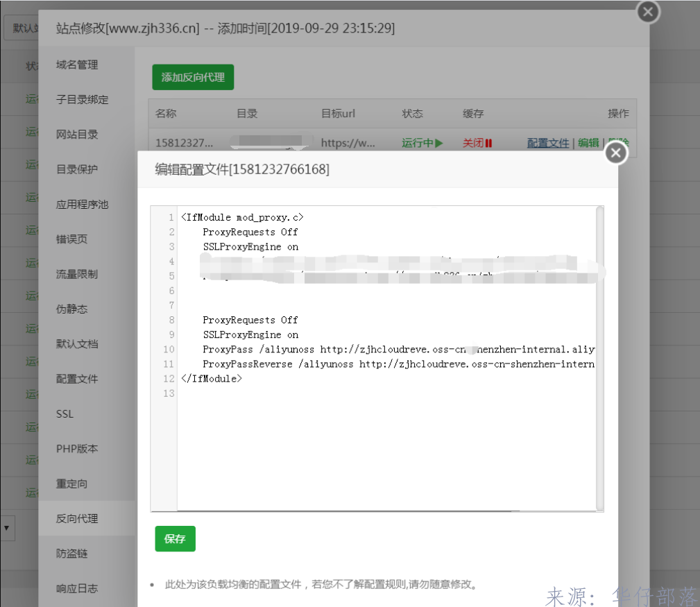Image resolution: width=700 pixels, height=607 pixels.
Task: Click the ProxyPass /aliyunoss line 10
Action: pos(399,350)
